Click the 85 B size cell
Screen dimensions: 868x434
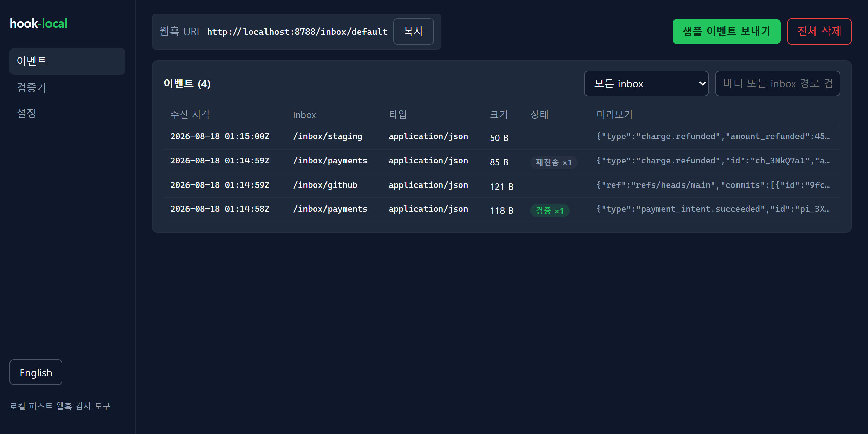tap(499, 162)
